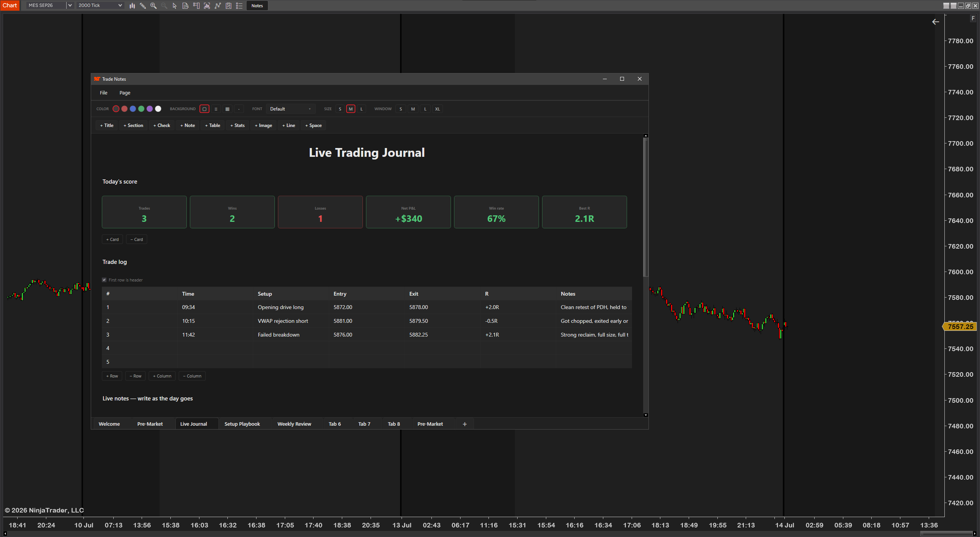Image resolution: width=980 pixels, height=537 pixels.
Task: Set window size to XL
Action: [x=438, y=109]
